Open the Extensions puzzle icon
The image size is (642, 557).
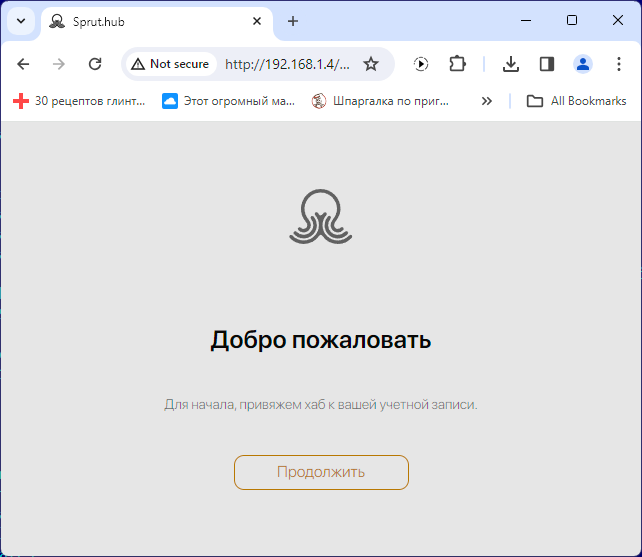tap(457, 64)
